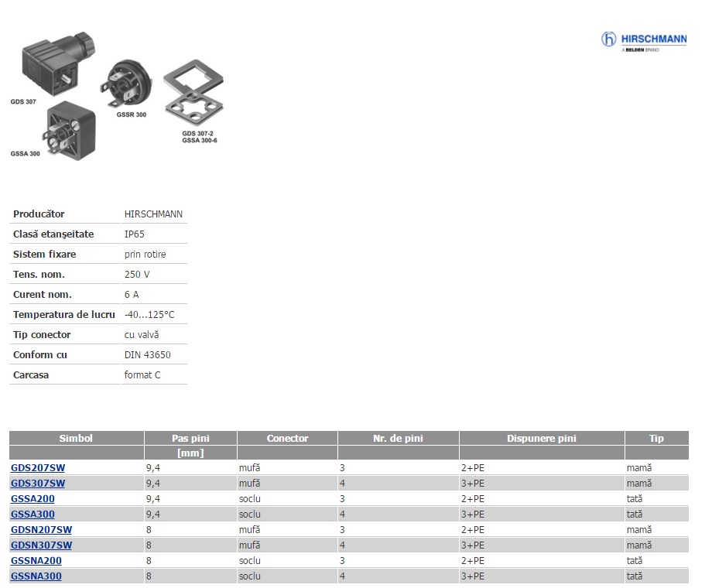Open the GDS207SW product link
The image size is (712, 588).
(37, 468)
